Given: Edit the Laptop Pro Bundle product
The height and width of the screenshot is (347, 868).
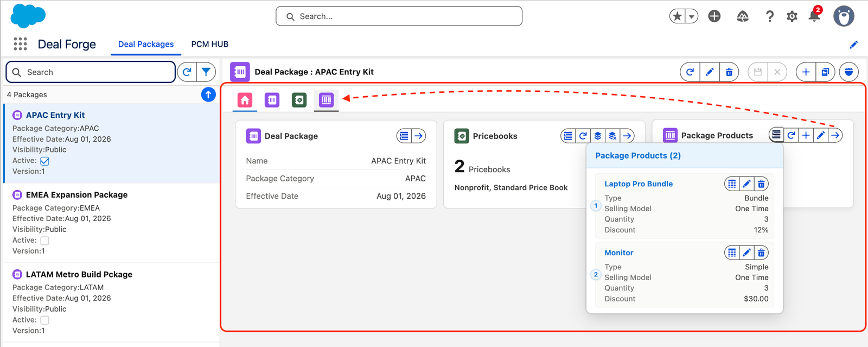Looking at the screenshot, I should pos(746,184).
